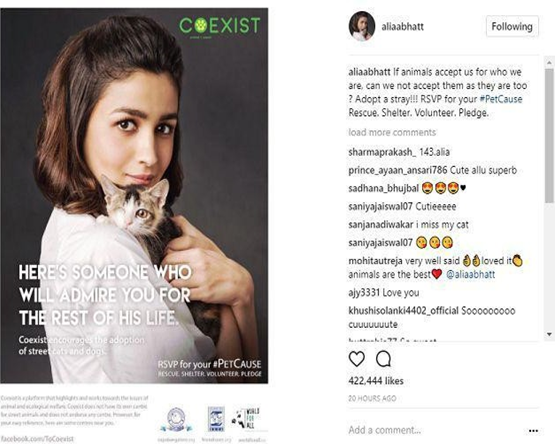View aliaabhatt profile picture avatar

[x=362, y=26]
